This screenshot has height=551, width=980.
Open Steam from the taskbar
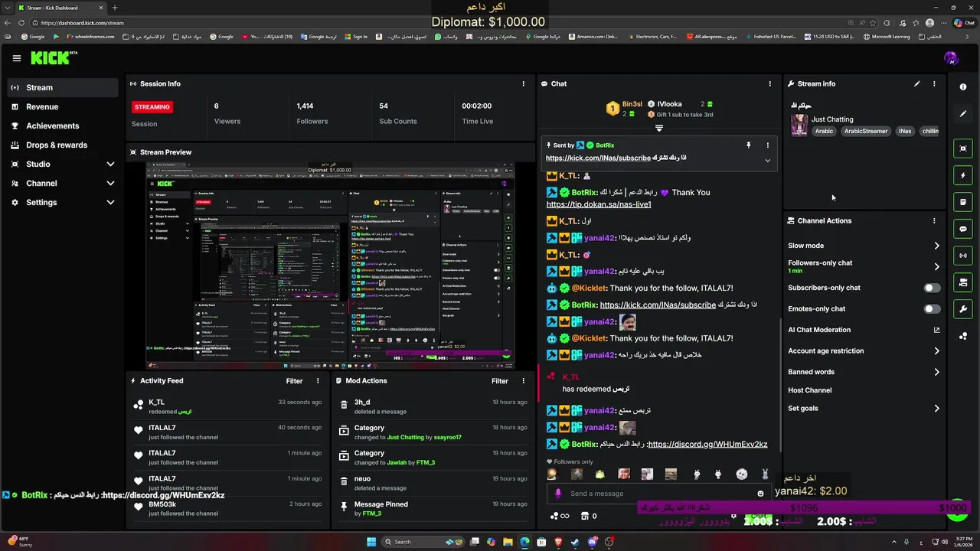coord(575,542)
